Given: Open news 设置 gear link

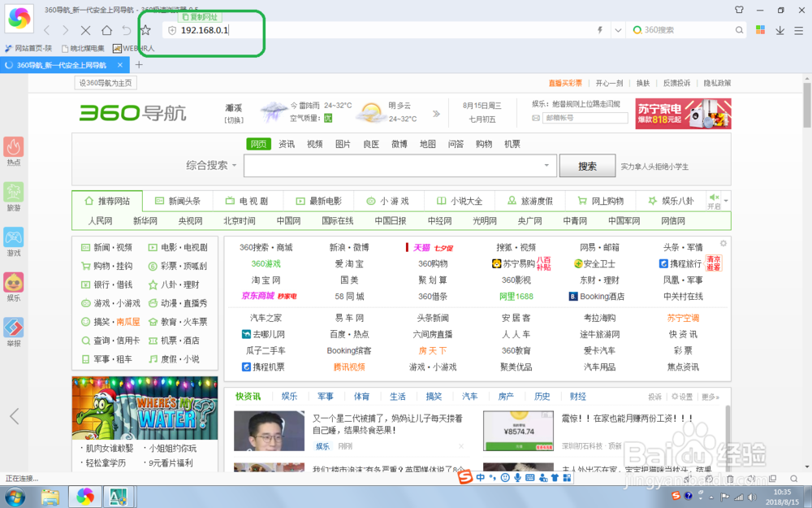Looking at the screenshot, I should tap(682, 397).
